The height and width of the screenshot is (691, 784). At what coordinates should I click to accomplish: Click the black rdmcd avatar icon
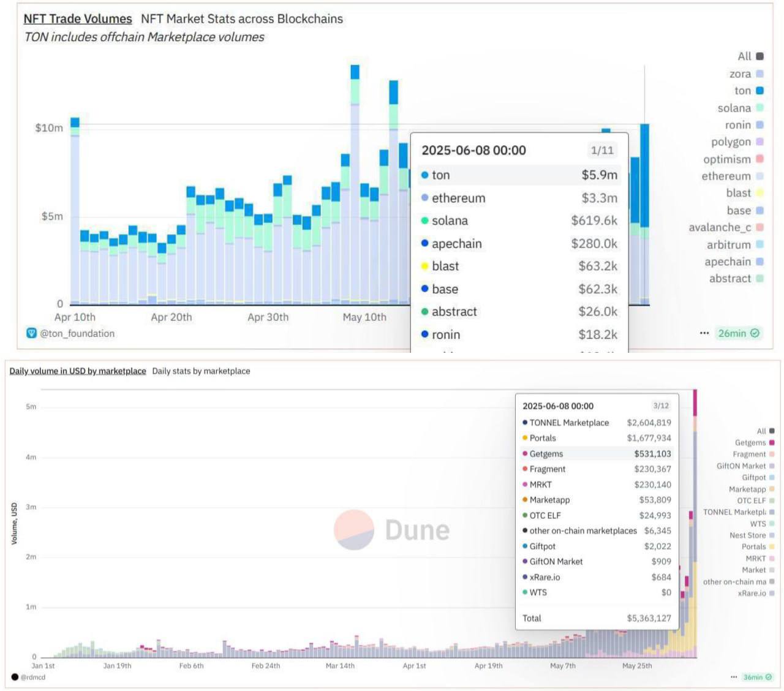click(15, 677)
